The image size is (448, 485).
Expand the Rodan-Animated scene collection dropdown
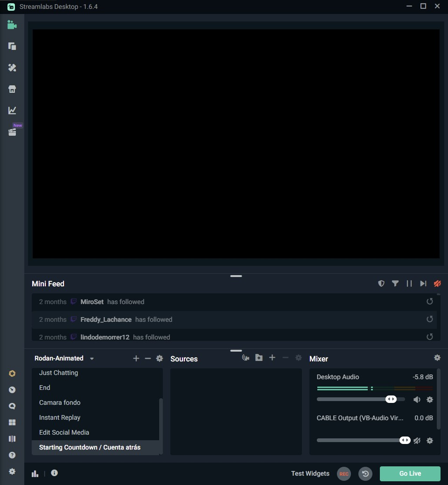[92, 359]
